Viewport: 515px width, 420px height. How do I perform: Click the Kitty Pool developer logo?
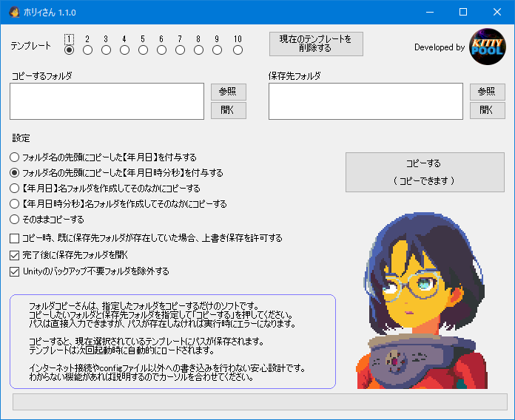point(488,47)
